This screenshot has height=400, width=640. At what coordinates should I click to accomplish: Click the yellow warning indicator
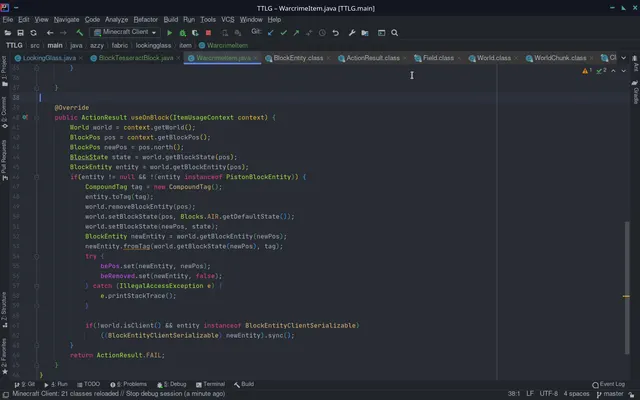click(x=587, y=71)
